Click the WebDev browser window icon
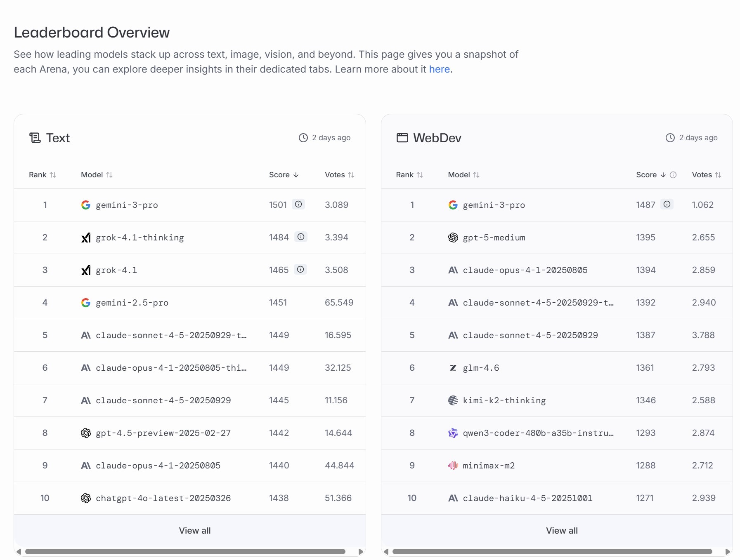The image size is (740, 560). [402, 138]
